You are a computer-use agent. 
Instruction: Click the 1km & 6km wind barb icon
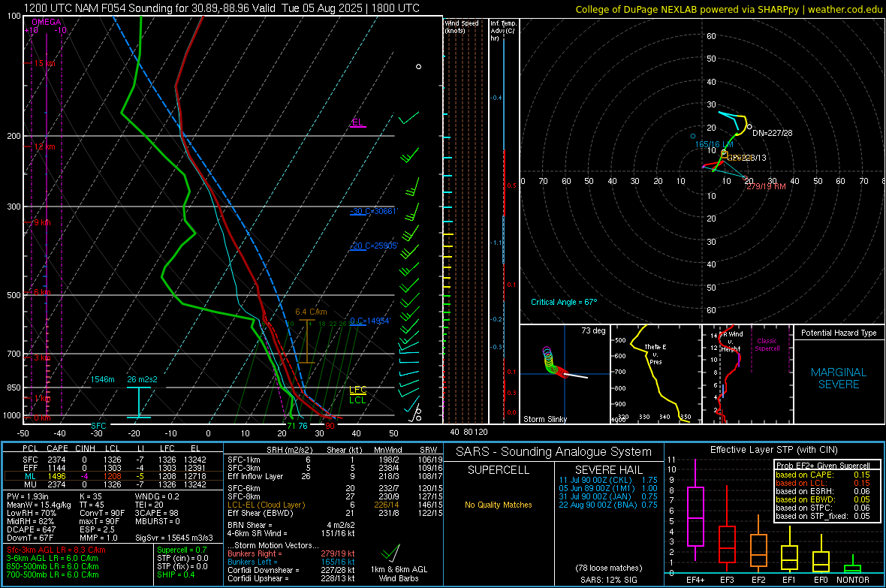click(390, 553)
